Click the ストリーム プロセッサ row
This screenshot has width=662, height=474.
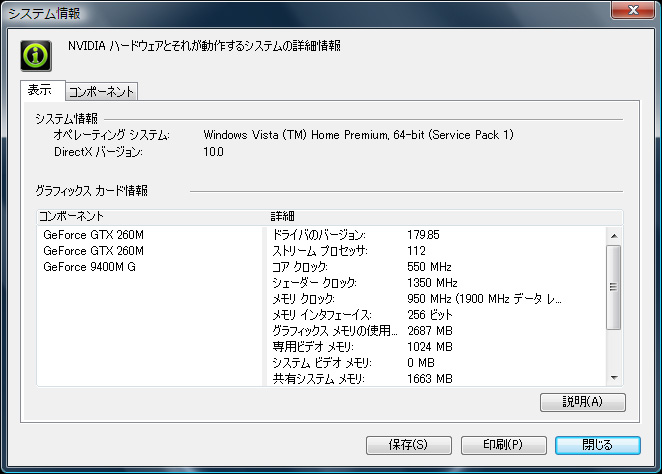pyautogui.click(x=437, y=251)
